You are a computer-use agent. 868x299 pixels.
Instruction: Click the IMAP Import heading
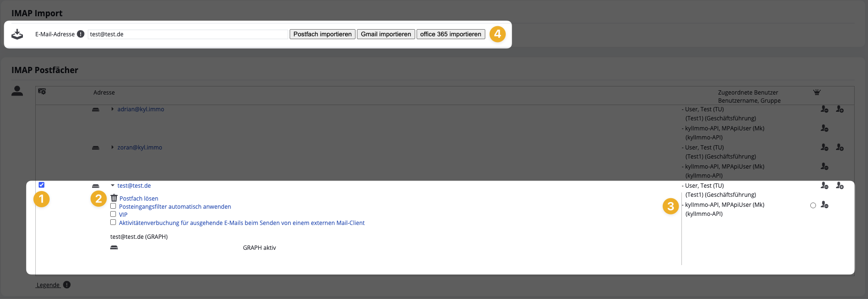click(x=37, y=13)
